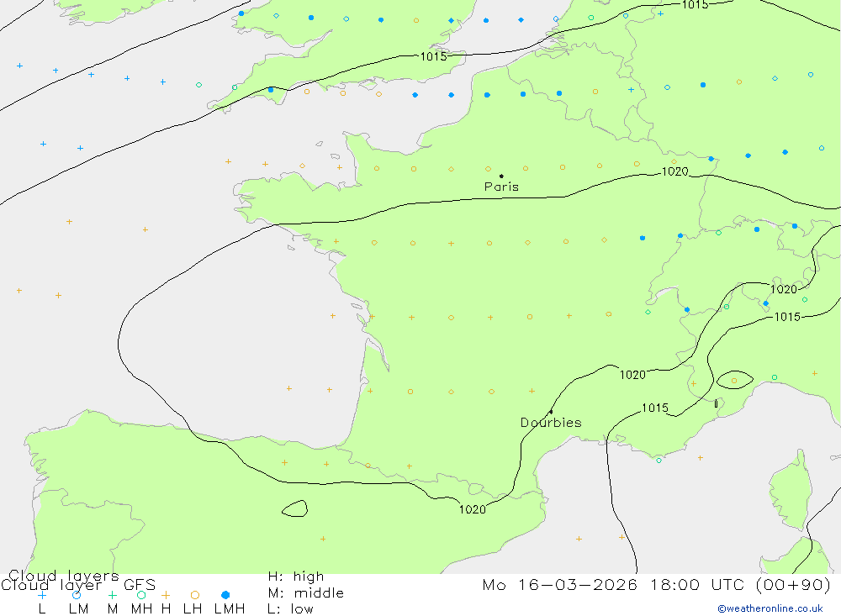The height and width of the screenshot is (616, 841).
Task: Click the 'L: low' legend text
Action: [x=290, y=609]
